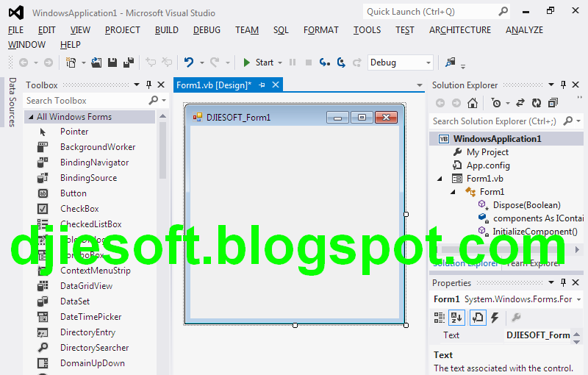Open the Debug configuration dropdown

pos(429,63)
